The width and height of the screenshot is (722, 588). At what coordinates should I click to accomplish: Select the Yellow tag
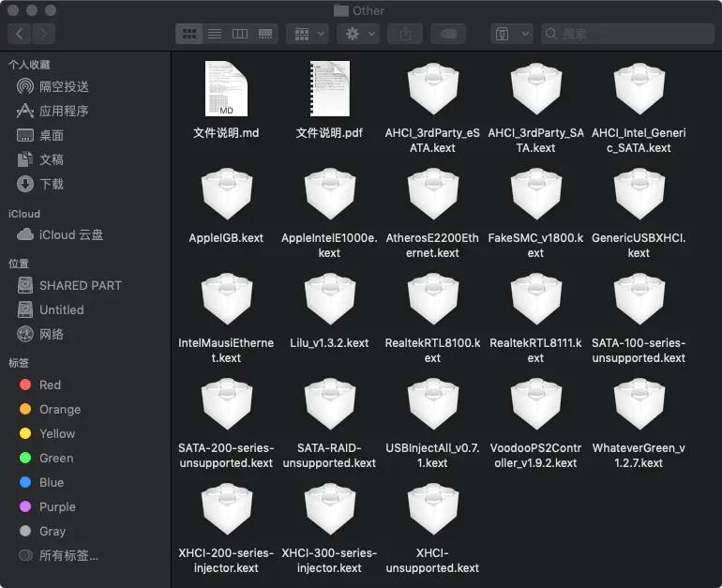coord(48,434)
